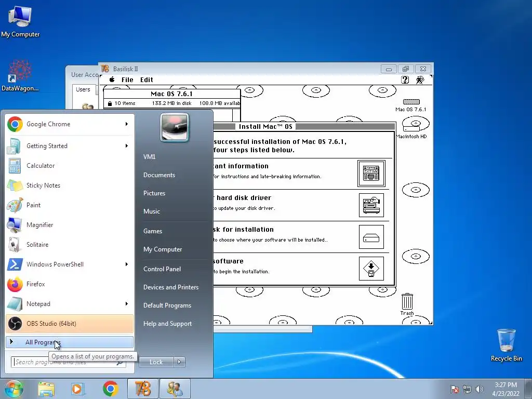
Task: Select the DataWagon desktop shortcut
Action: click(20, 75)
